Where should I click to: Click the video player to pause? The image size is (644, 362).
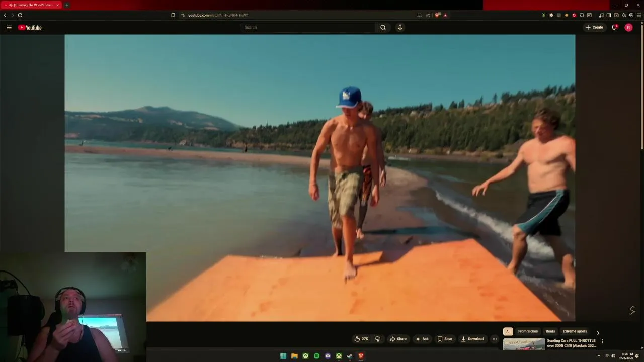click(319, 177)
